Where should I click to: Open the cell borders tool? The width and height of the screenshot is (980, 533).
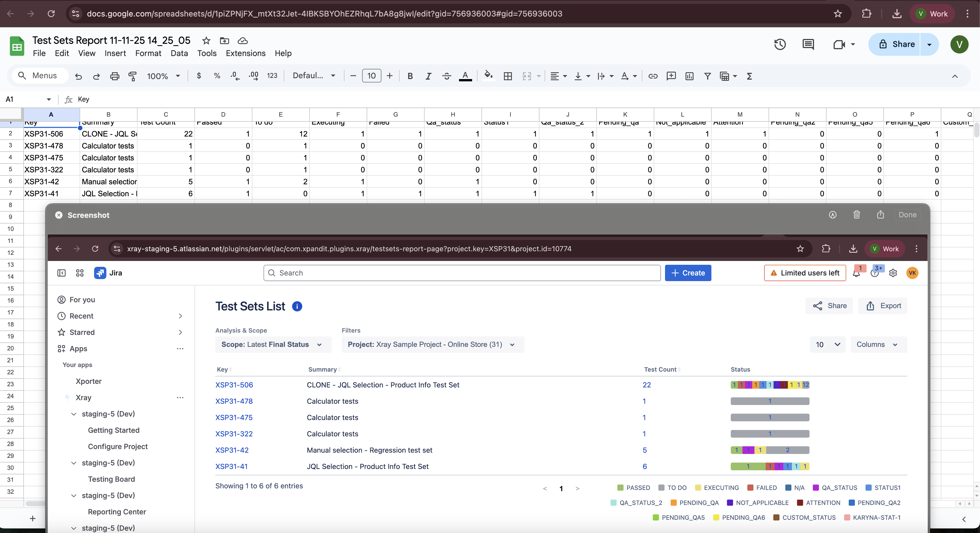[x=508, y=76]
